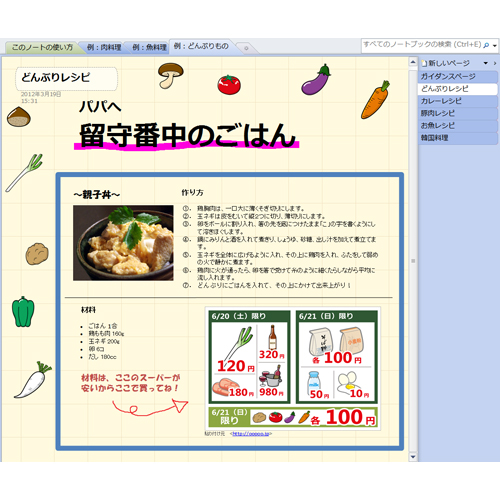Click the 留守番中のごはん heading
The height and width of the screenshot is (500, 500).
coord(187,135)
